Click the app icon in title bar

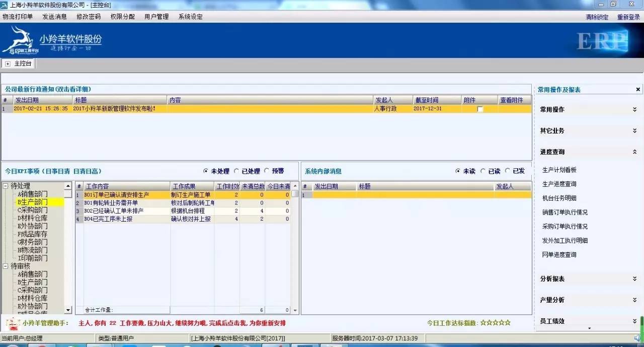coord(5,5)
